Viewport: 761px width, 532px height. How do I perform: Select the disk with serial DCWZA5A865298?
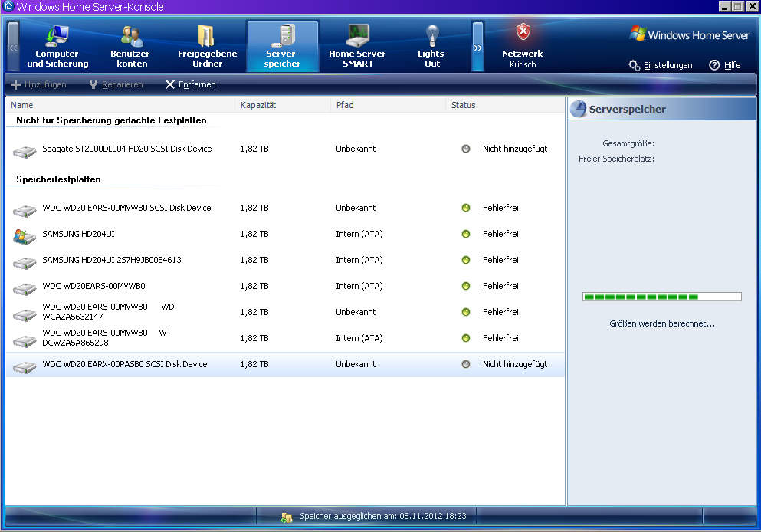click(x=285, y=338)
